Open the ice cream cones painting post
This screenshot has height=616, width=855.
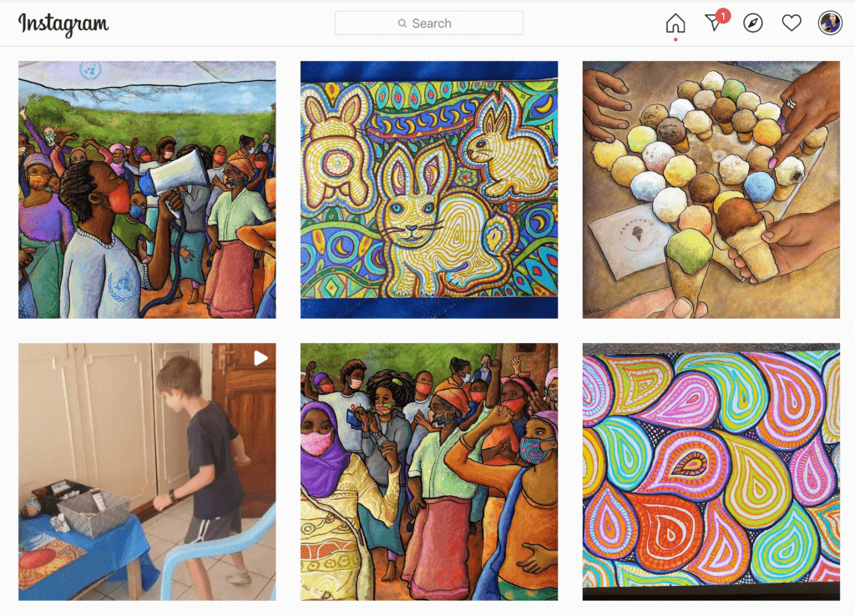(x=711, y=189)
